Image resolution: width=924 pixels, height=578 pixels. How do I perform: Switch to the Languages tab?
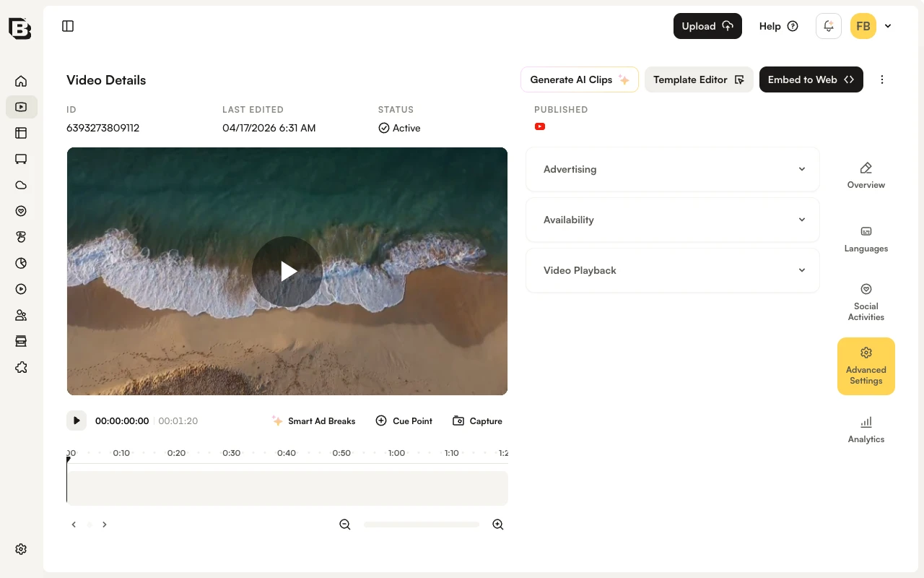click(x=866, y=239)
